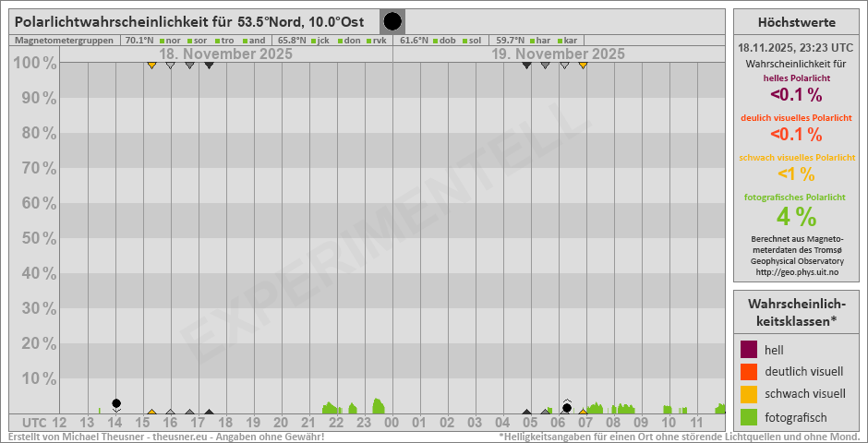Open the http://geo.phys.uit.no link
868x443 pixels.
point(797,271)
